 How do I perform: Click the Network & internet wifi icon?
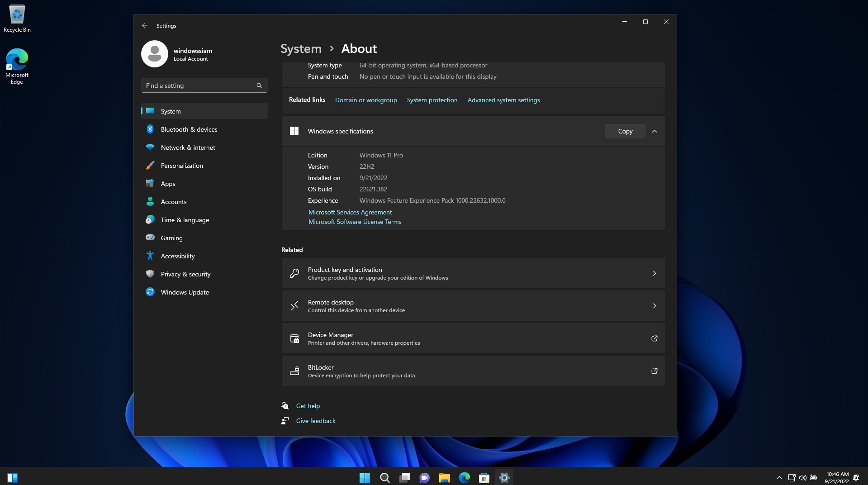pos(150,147)
